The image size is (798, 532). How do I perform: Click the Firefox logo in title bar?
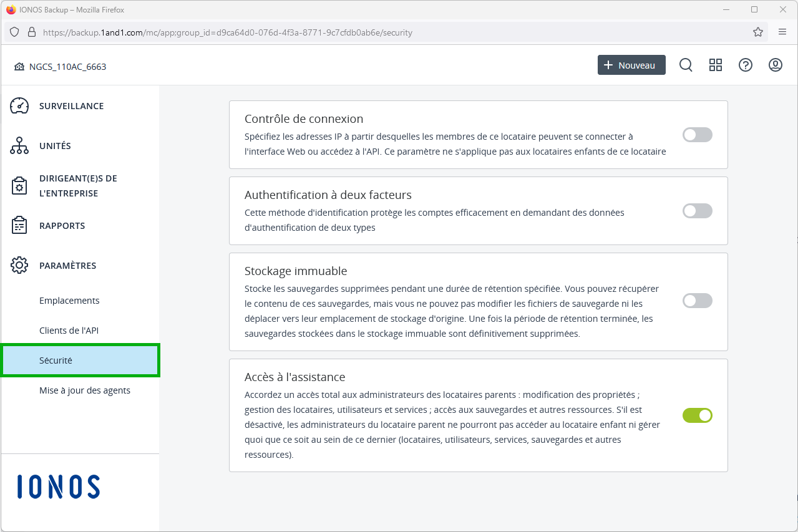tap(10, 10)
